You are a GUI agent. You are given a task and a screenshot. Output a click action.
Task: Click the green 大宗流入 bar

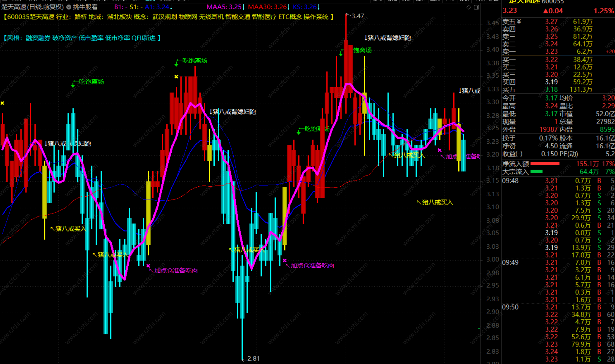536,172
